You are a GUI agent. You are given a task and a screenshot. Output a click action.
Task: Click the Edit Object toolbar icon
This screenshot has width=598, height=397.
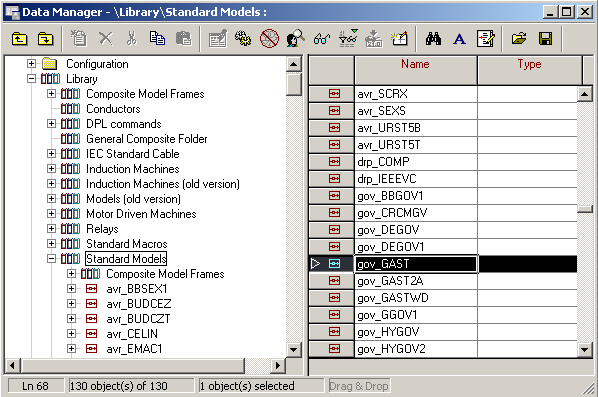(x=218, y=39)
